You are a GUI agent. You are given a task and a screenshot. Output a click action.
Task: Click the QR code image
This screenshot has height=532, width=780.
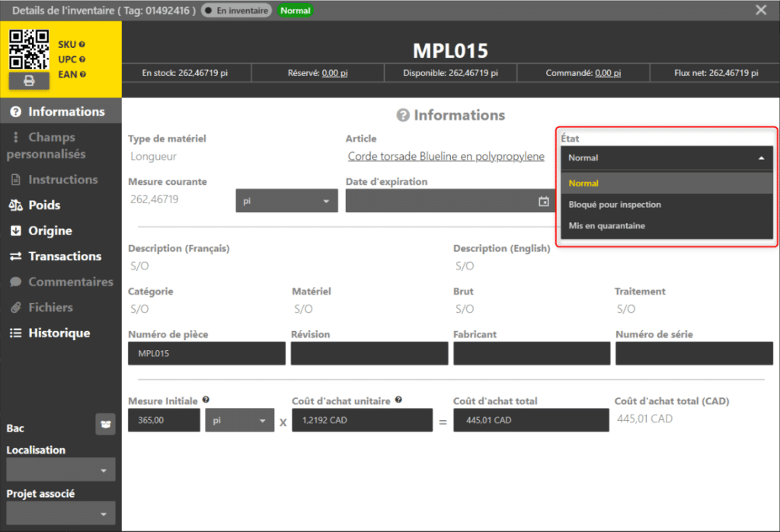click(x=30, y=49)
